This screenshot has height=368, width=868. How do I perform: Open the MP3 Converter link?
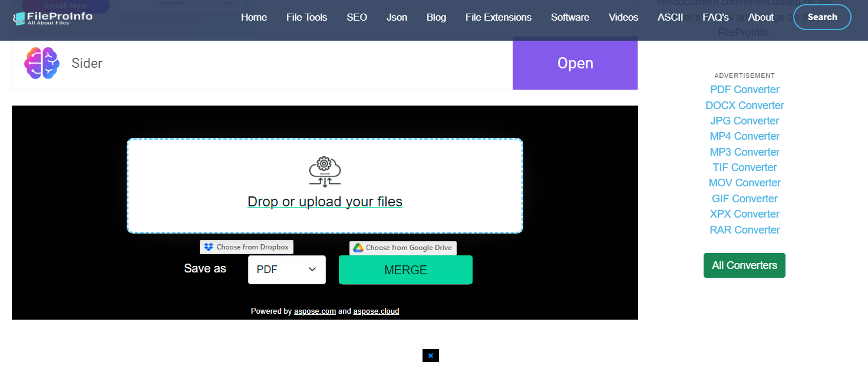click(744, 152)
